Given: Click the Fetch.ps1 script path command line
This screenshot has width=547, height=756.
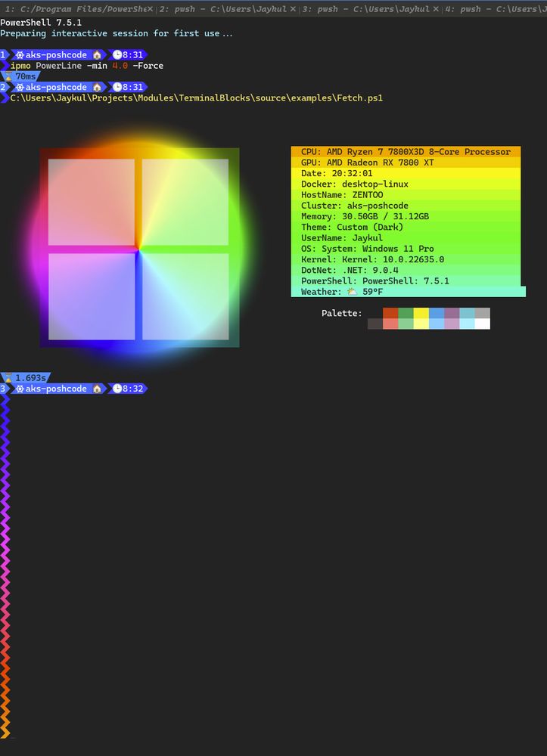Looking at the screenshot, I should click(x=196, y=98).
